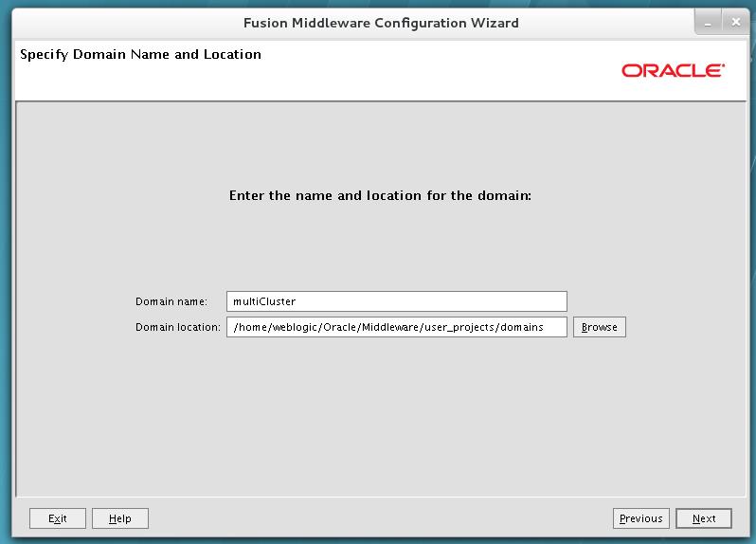Go back with the Previous button
The height and width of the screenshot is (544, 756).
click(x=640, y=518)
